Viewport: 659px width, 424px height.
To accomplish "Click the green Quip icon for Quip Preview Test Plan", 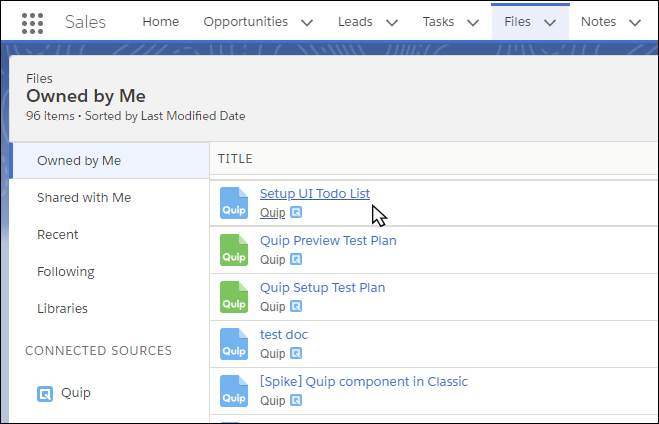I will click(x=234, y=250).
